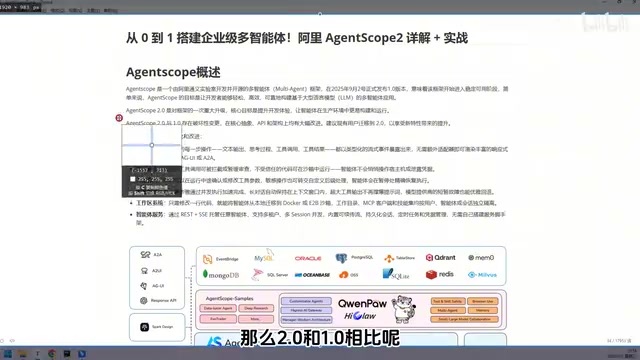Image resolution: width=640 pixels, height=360 pixels.
Task: Click the SQLite logo
Action: (396, 274)
